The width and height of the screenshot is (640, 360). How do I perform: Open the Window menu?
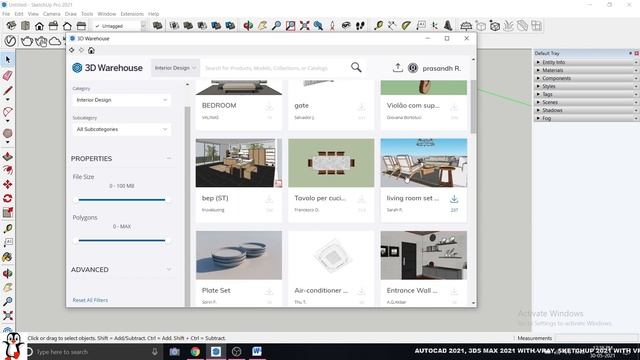pos(107,14)
